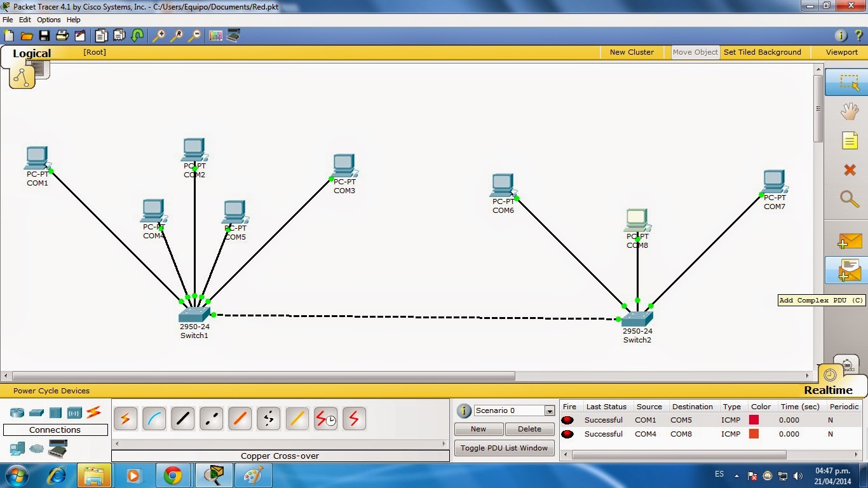Viewport: 868px width, 488px height.
Task: Pick Copper Straight-through cable
Action: tap(182, 419)
